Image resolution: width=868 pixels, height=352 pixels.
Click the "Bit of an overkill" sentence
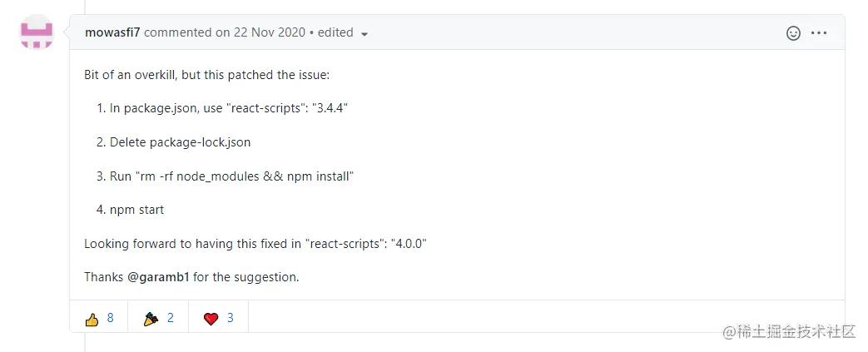[x=207, y=75]
